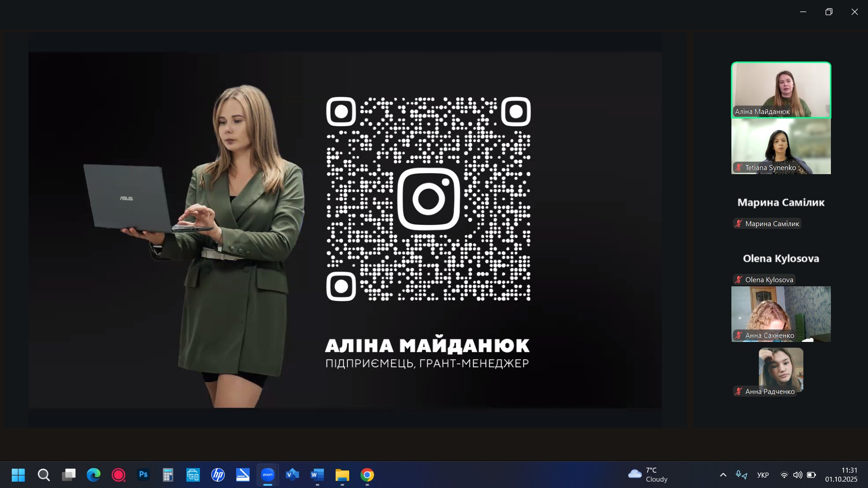This screenshot has width=868, height=488.
Task: Open the Calculator app in taskbar
Action: click(x=168, y=475)
